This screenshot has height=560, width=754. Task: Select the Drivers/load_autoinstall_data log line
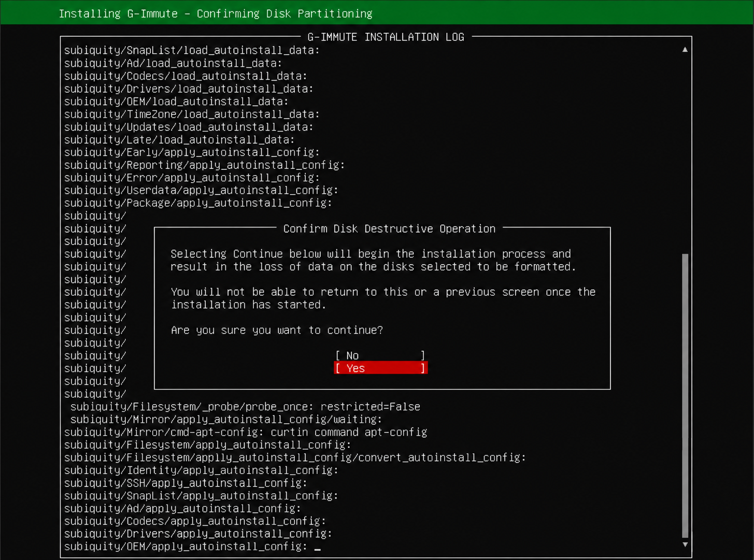coord(189,89)
